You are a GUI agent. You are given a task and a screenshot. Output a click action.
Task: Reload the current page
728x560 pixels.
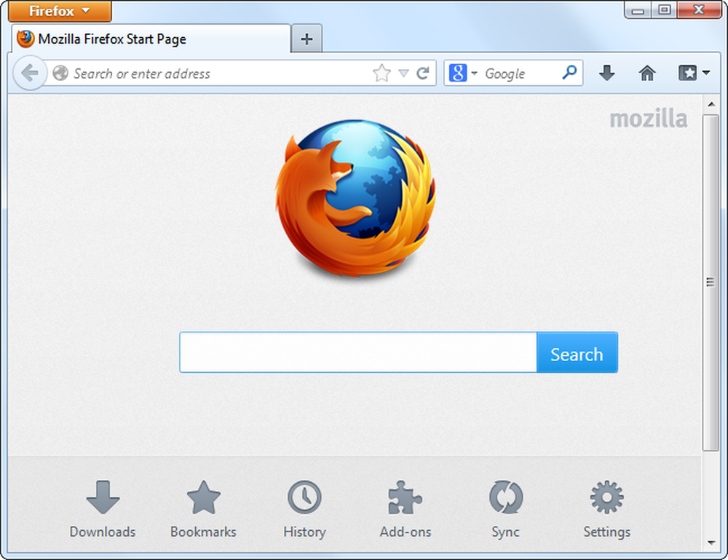pos(422,73)
